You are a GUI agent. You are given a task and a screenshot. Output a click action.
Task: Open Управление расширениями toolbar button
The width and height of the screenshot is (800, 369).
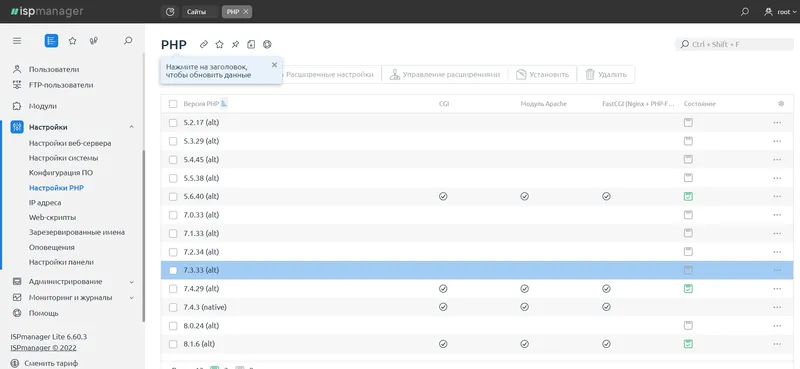point(444,75)
